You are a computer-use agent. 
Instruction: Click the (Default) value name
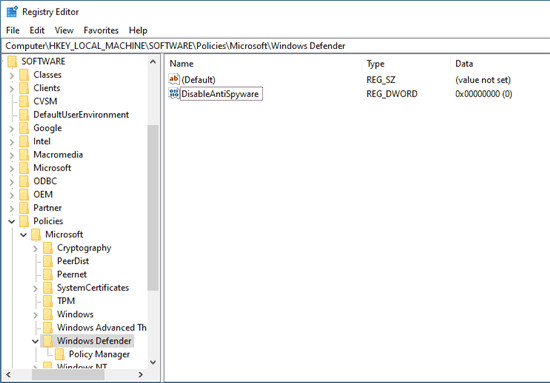pyautogui.click(x=199, y=80)
